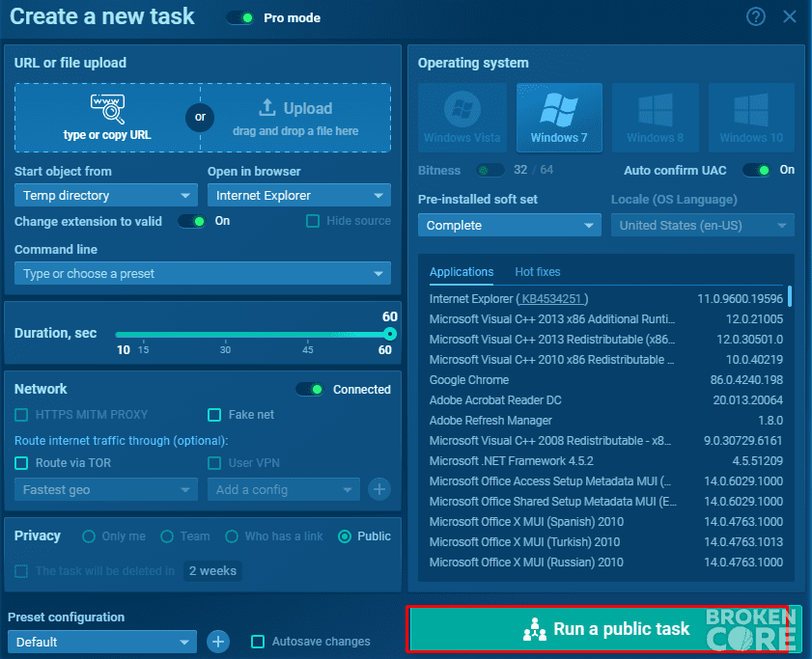Click the upload arrow icon

click(x=266, y=108)
